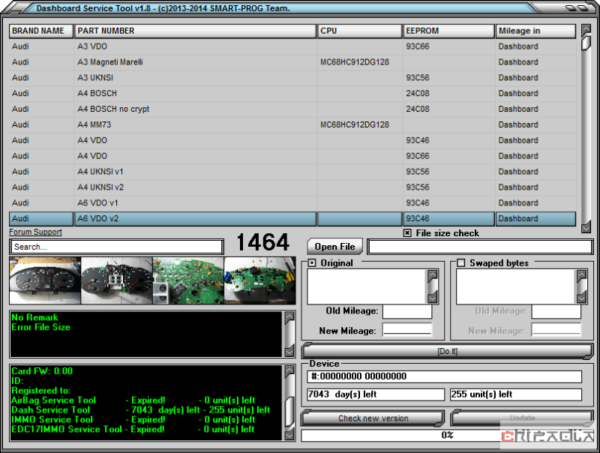Select the Audi A3 Magneti Marelli row
This screenshot has height=453, width=600.
click(292, 62)
